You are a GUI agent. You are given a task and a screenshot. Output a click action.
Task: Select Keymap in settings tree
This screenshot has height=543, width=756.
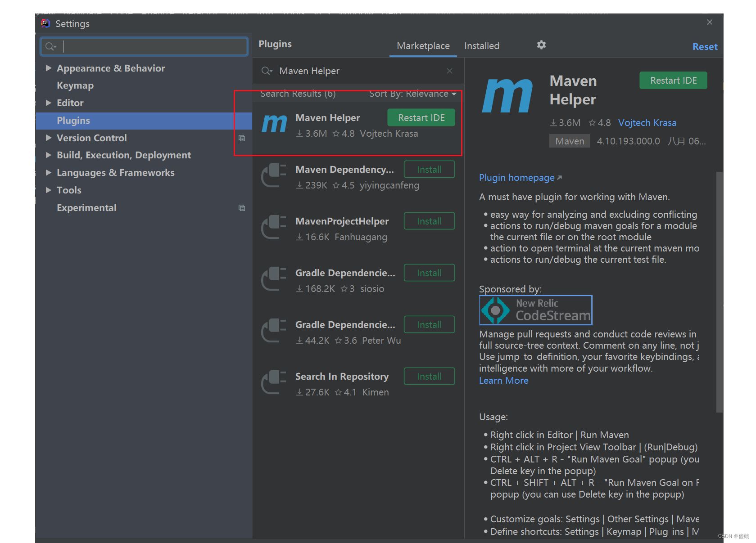pos(75,85)
